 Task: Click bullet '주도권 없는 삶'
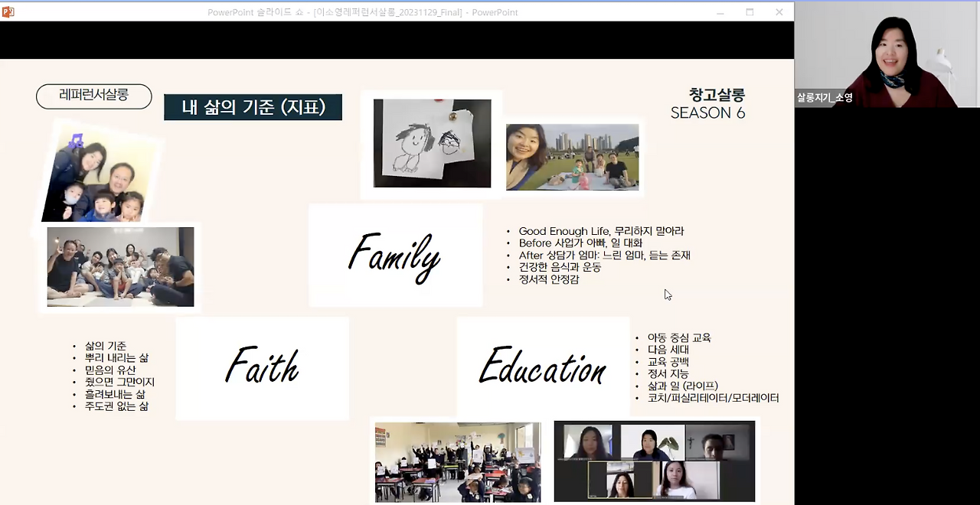[x=116, y=406]
